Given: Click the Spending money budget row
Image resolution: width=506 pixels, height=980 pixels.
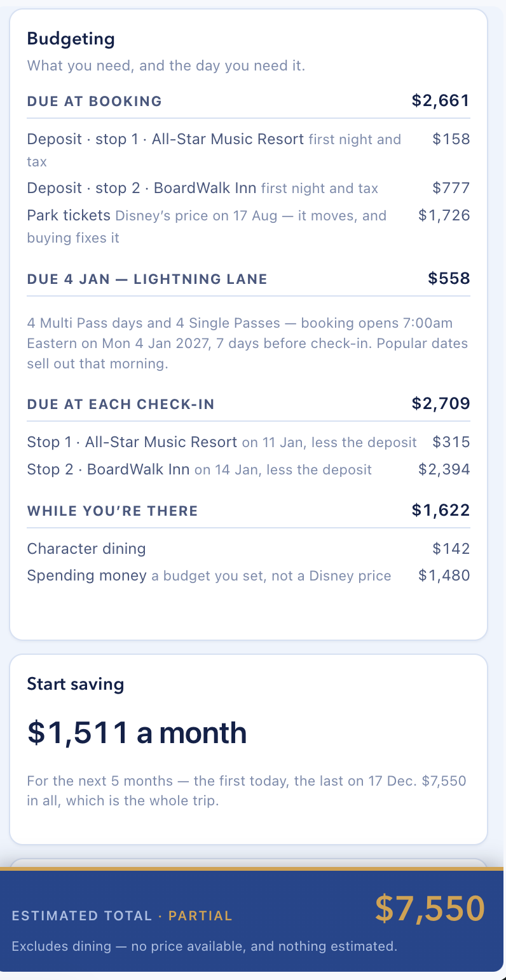Looking at the screenshot, I should (x=249, y=576).
